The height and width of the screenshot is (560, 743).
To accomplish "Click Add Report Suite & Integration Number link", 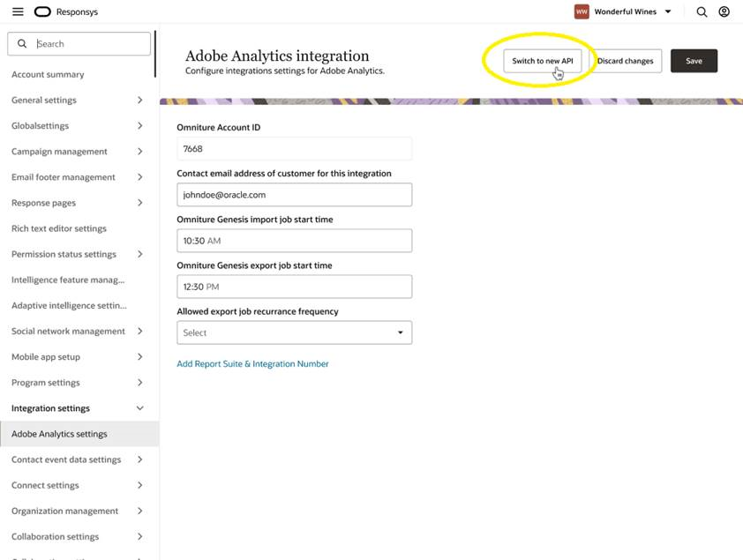I will coord(252,363).
